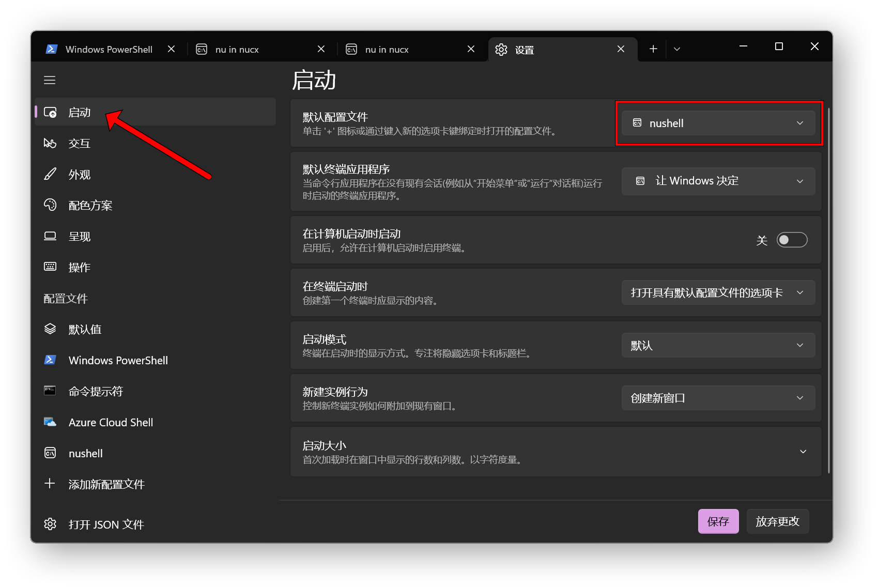Open a new tab with the plus button

coord(653,49)
